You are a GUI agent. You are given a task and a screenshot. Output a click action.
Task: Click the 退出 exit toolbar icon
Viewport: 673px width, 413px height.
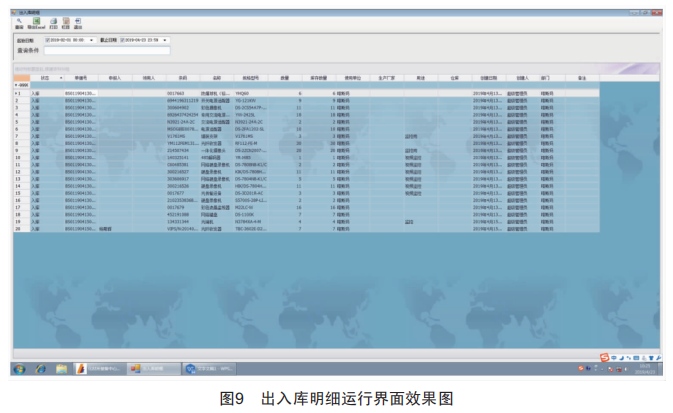(76, 22)
